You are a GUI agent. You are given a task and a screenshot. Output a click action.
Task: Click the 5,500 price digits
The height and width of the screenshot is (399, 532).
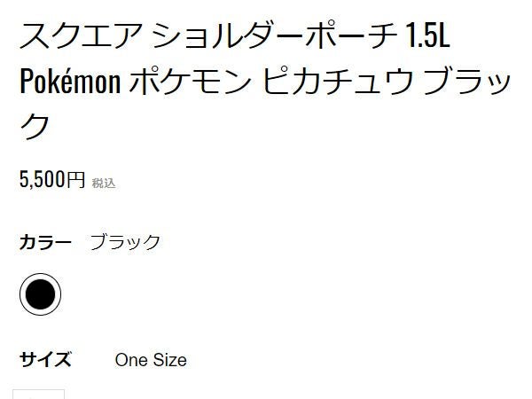(x=43, y=180)
